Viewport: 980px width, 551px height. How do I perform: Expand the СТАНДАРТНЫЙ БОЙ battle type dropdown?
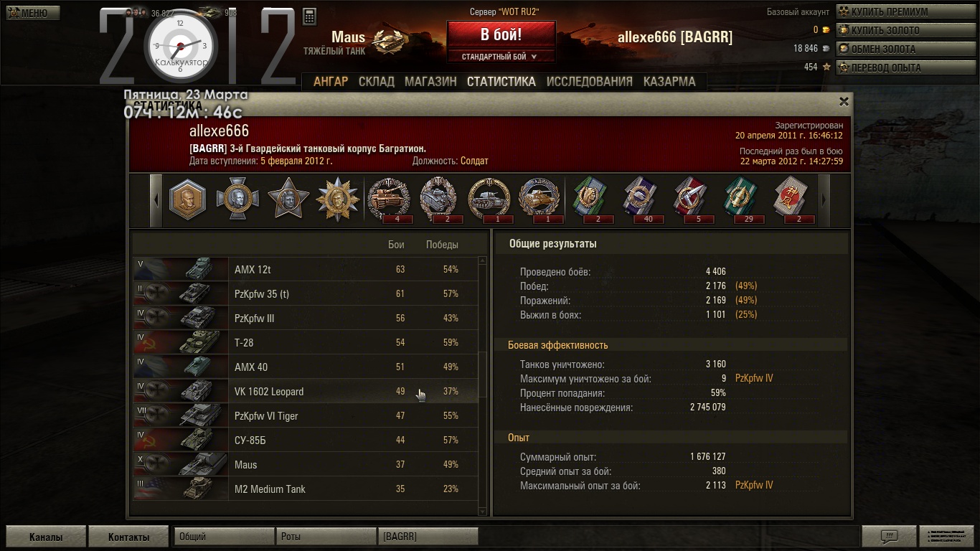point(501,57)
